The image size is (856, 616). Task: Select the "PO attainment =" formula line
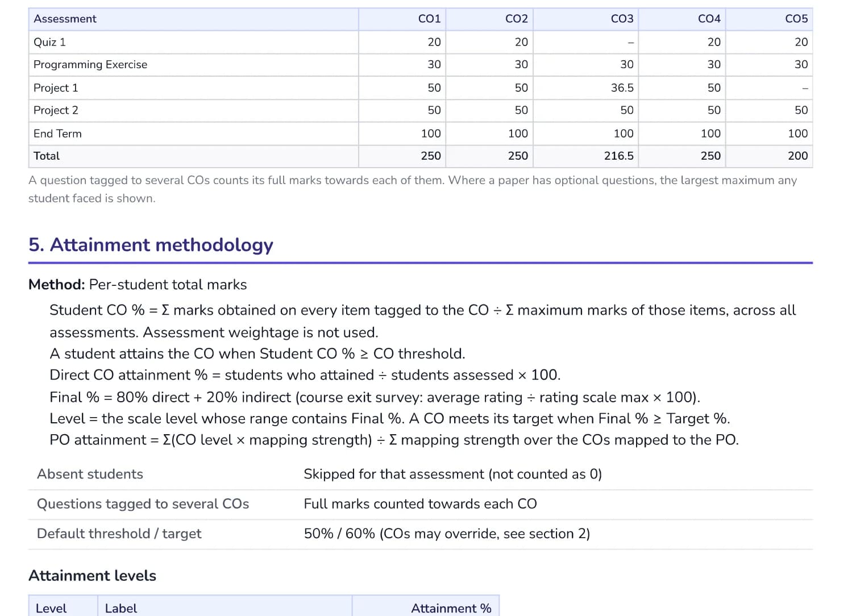[x=394, y=440]
